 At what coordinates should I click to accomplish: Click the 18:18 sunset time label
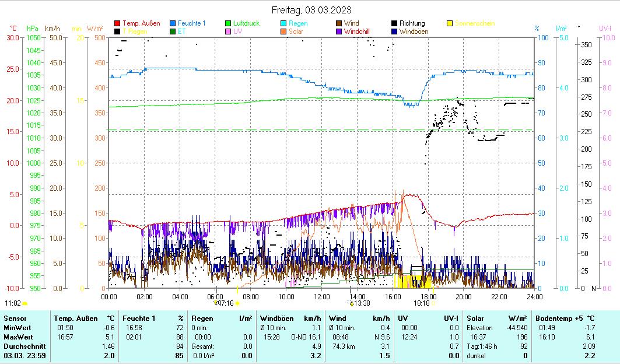tap(422, 303)
